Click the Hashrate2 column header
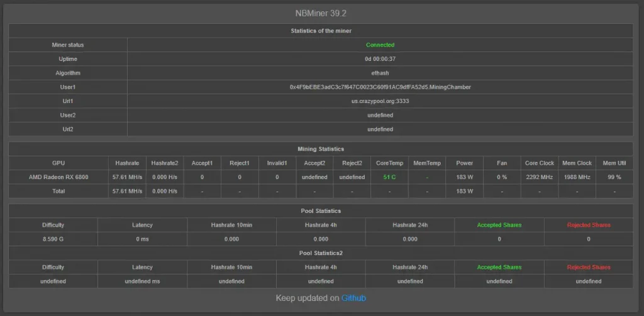 point(165,163)
